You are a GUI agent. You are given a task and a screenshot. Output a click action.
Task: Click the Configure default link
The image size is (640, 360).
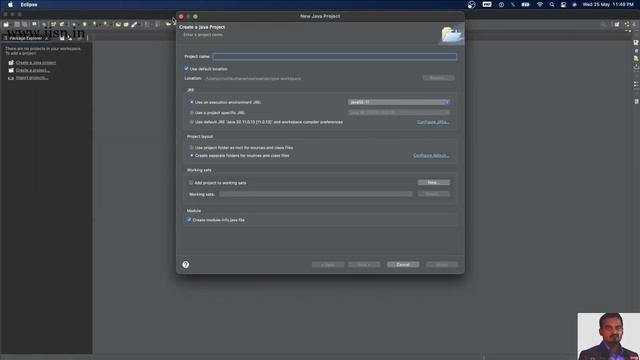coord(431,156)
